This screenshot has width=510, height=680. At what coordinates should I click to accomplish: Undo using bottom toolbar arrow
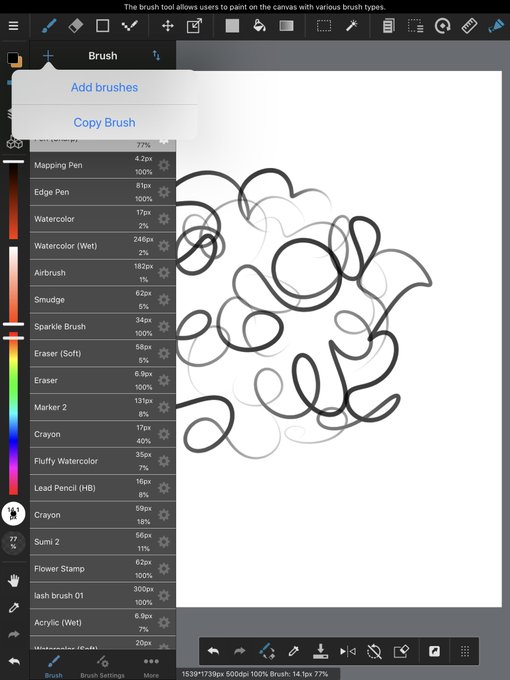tap(213, 651)
